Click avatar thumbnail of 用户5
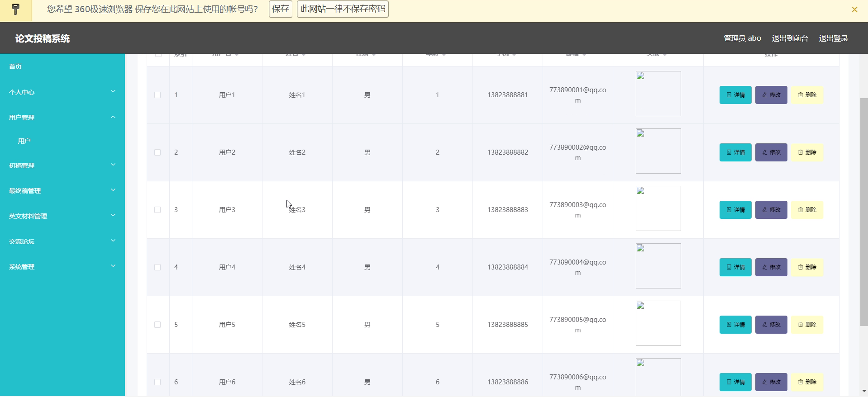The width and height of the screenshot is (868, 397). (x=658, y=323)
